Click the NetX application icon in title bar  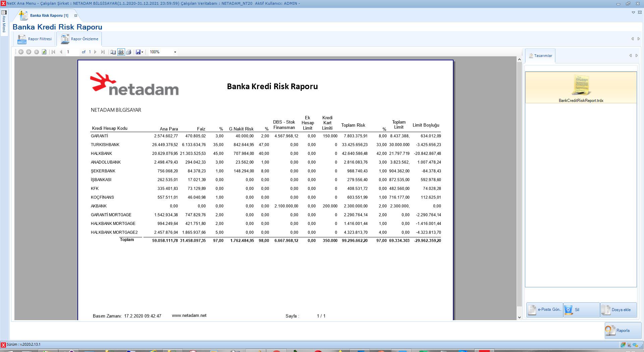3,3
